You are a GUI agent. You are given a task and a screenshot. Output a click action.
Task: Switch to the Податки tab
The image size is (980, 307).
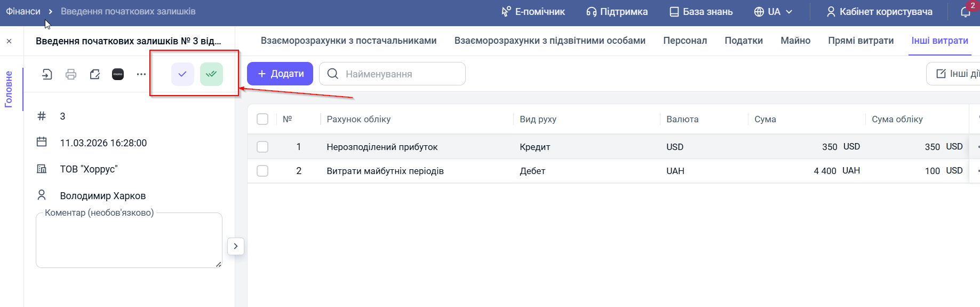click(x=743, y=41)
